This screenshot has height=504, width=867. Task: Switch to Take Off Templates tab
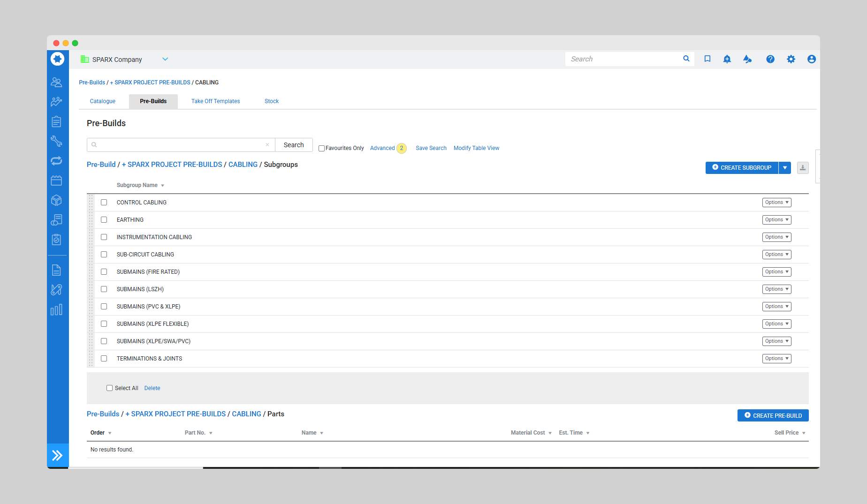click(215, 101)
